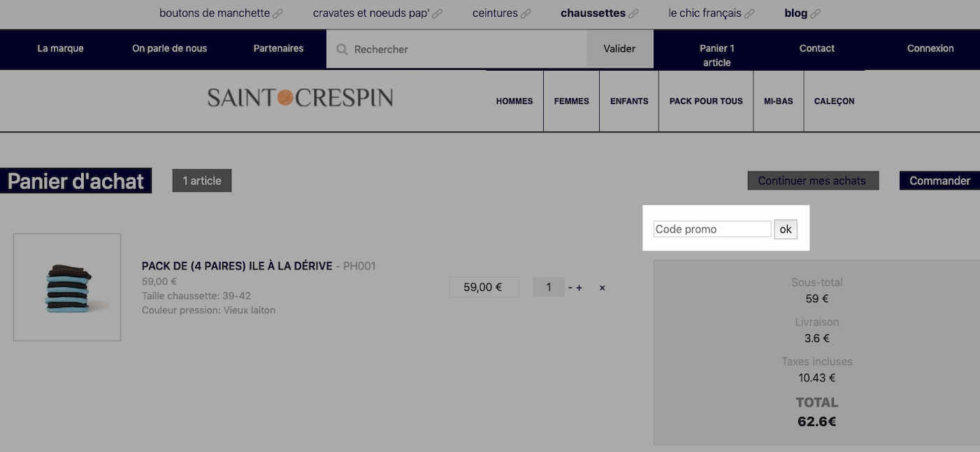The image size is (980, 452).
Task: Proceed with the Commander button
Action: (939, 181)
